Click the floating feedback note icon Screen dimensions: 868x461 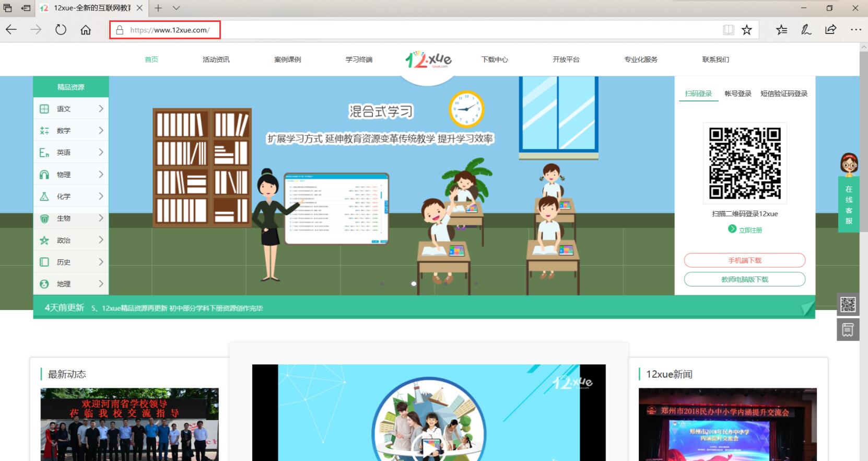click(848, 330)
